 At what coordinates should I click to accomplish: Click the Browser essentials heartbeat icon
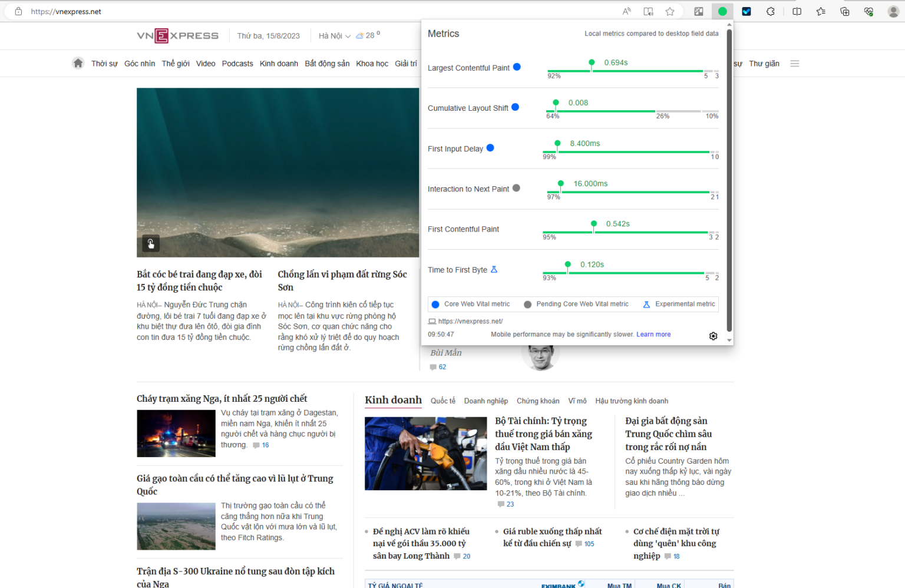coord(868,11)
